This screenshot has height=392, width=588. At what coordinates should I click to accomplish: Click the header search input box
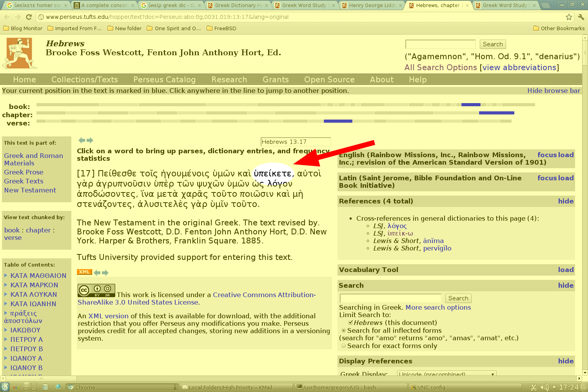(441, 44)
